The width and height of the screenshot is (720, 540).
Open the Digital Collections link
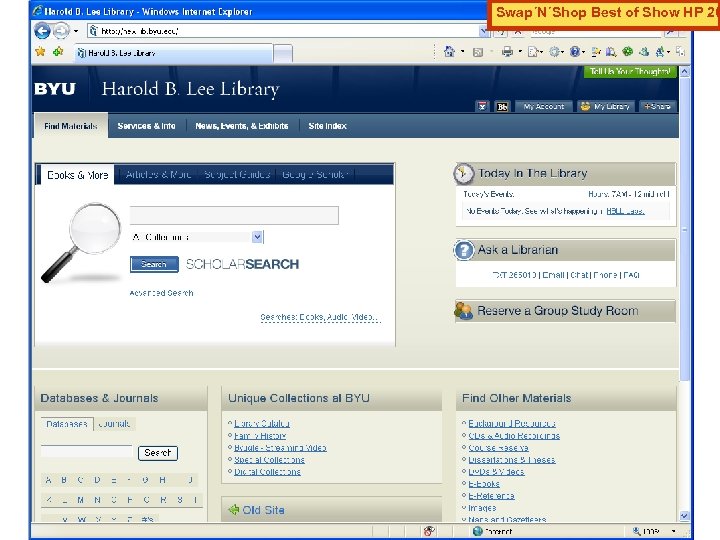[267, 472]
